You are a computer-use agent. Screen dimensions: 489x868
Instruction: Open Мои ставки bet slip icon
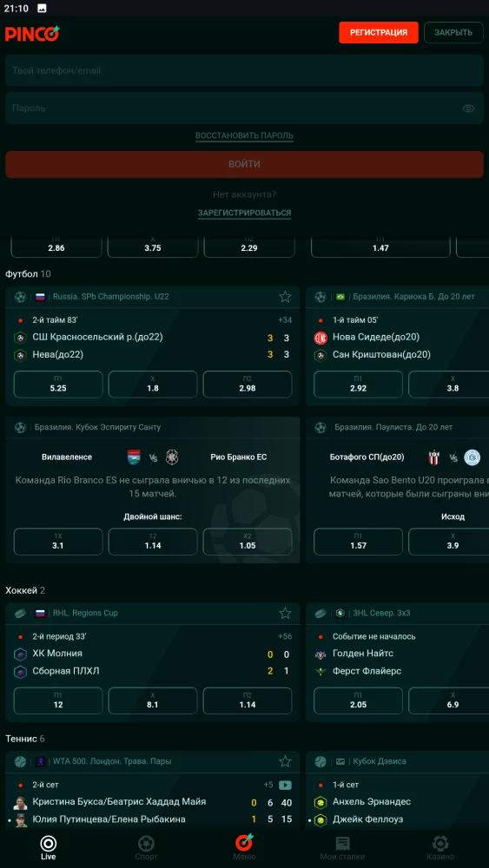[342, 847]
